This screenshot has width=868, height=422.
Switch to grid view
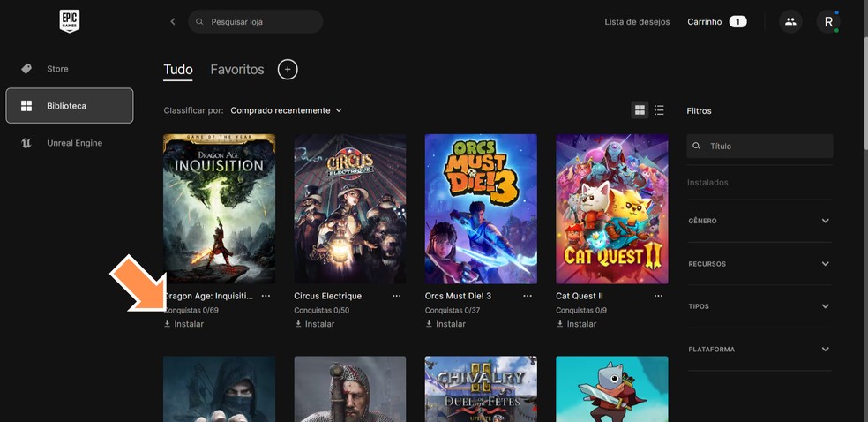click(x=640, y=110)
